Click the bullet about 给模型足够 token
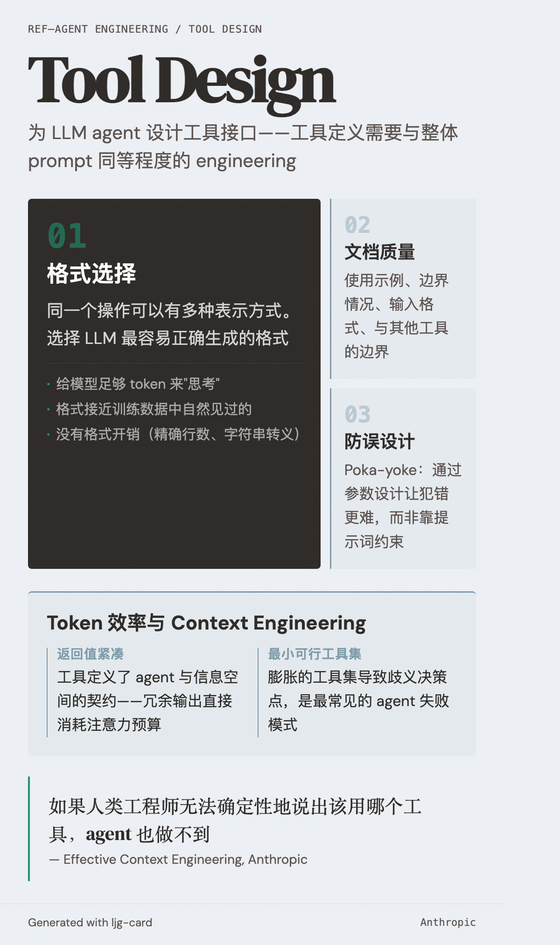 tap(138, 384)
